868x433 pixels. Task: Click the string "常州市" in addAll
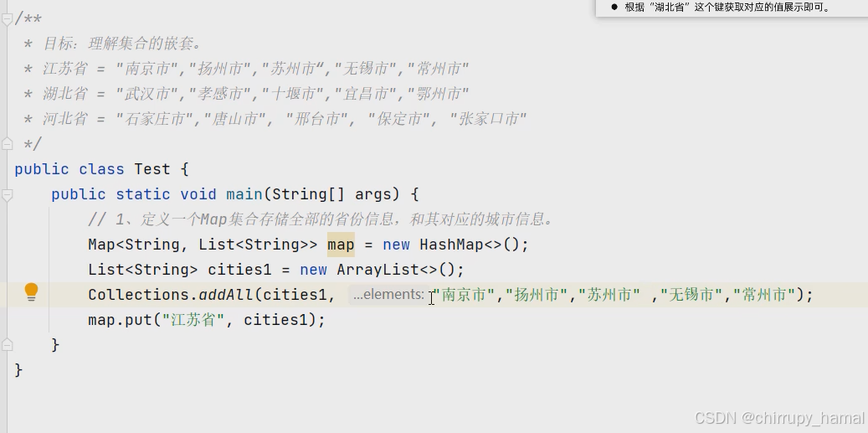coord(764,295)
